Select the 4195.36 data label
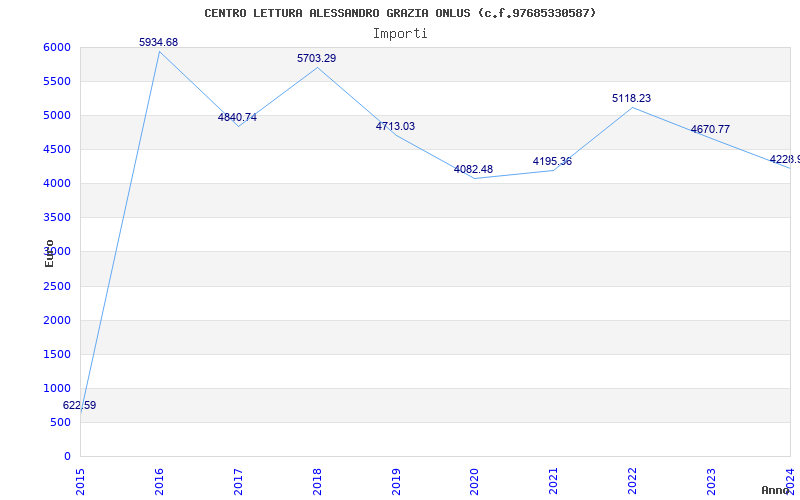The height and width of the screenshot is (500, 800). (x=553, y=161)
